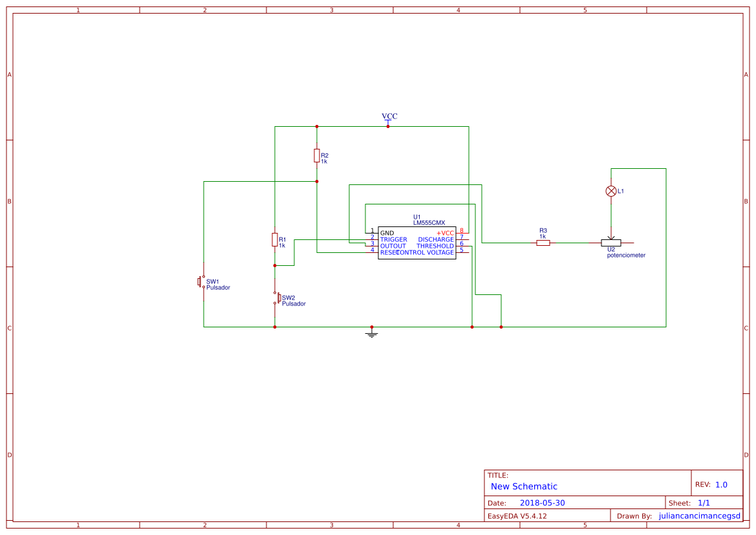Click the CONTROL VOLTAGE pin label
Viewport: 756px width, 535px height.
pos(425,252)
